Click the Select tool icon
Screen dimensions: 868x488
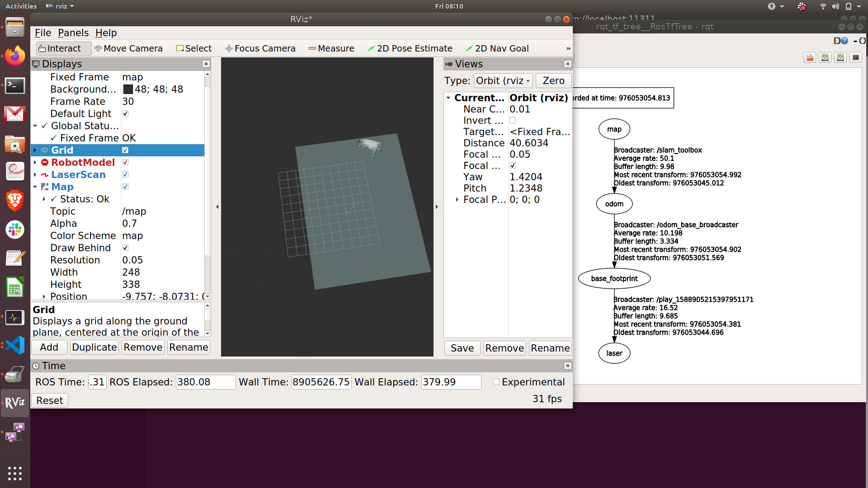click(x=180, y=48)
